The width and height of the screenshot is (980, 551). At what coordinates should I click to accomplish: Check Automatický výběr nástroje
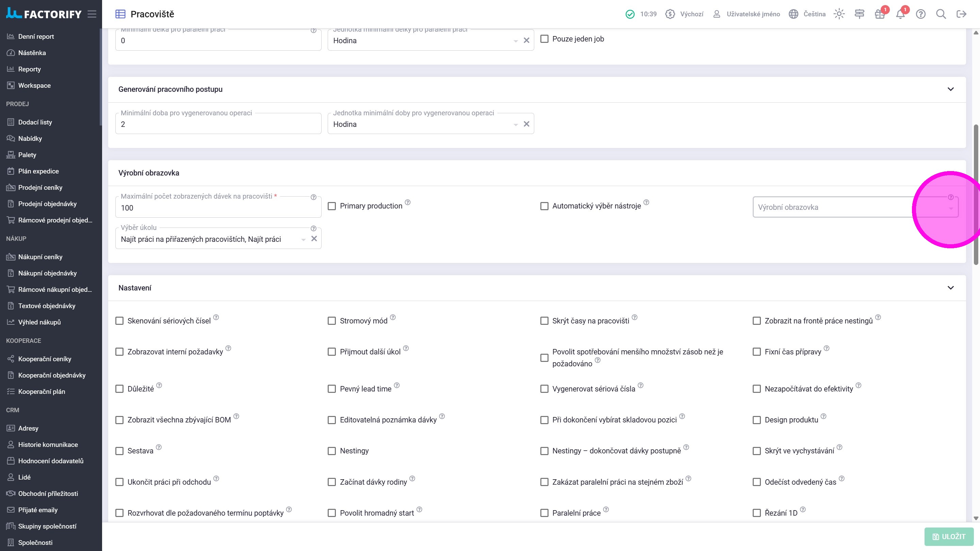pyautogui.click(x=544, y=206)
